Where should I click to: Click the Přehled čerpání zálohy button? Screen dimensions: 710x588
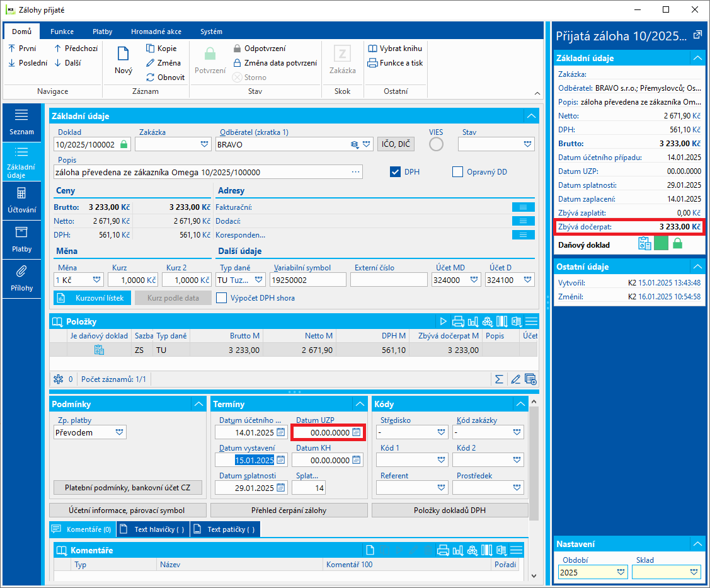pos(289,510)
